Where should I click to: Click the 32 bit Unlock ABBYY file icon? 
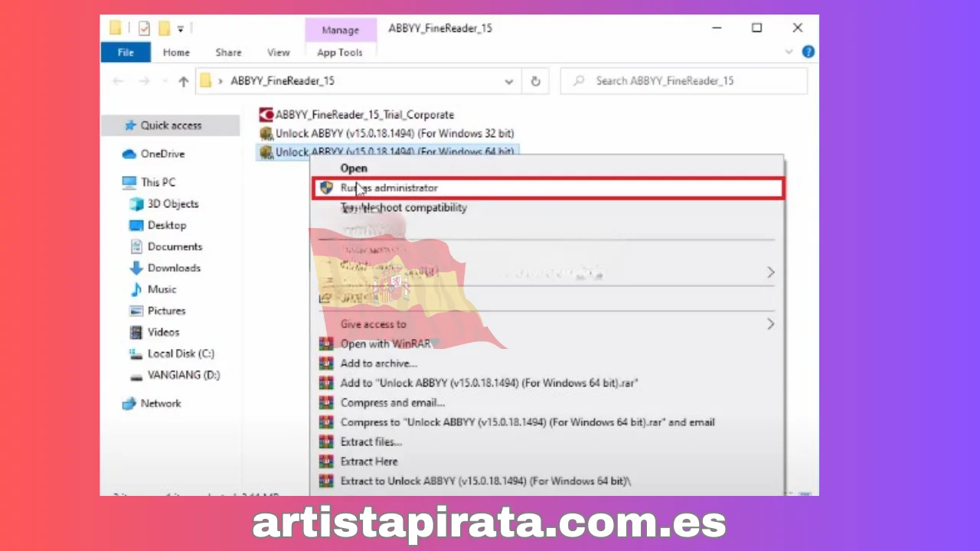click(x=266, y=133)
